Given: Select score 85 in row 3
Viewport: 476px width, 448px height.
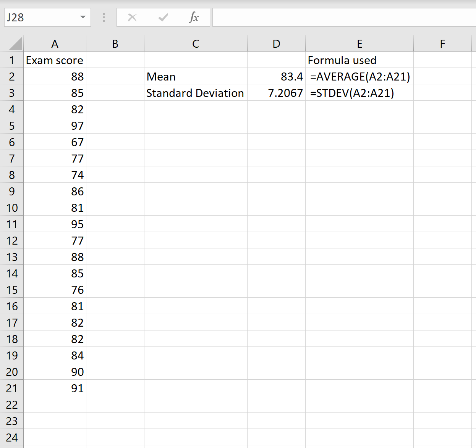Looking at the screenshot, I should (x=55, y=93).
